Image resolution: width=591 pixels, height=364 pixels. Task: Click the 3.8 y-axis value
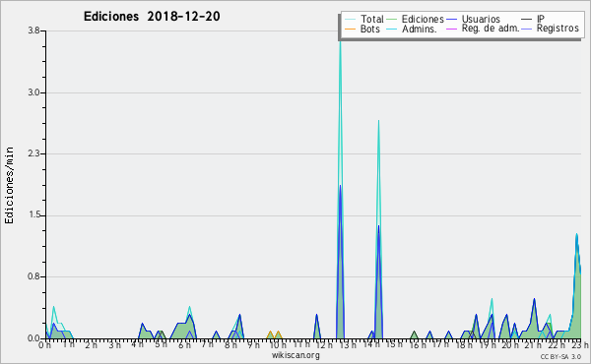coord(33,30)
